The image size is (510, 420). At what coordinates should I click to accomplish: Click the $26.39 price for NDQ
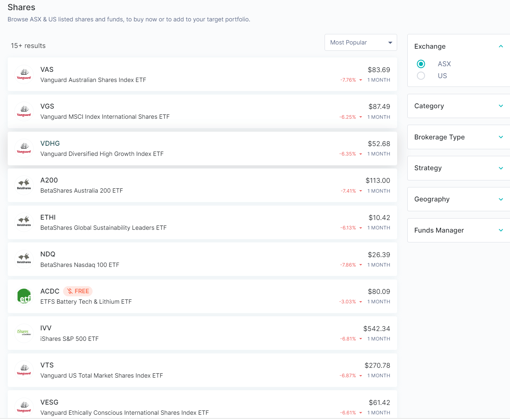click(379, 255)
